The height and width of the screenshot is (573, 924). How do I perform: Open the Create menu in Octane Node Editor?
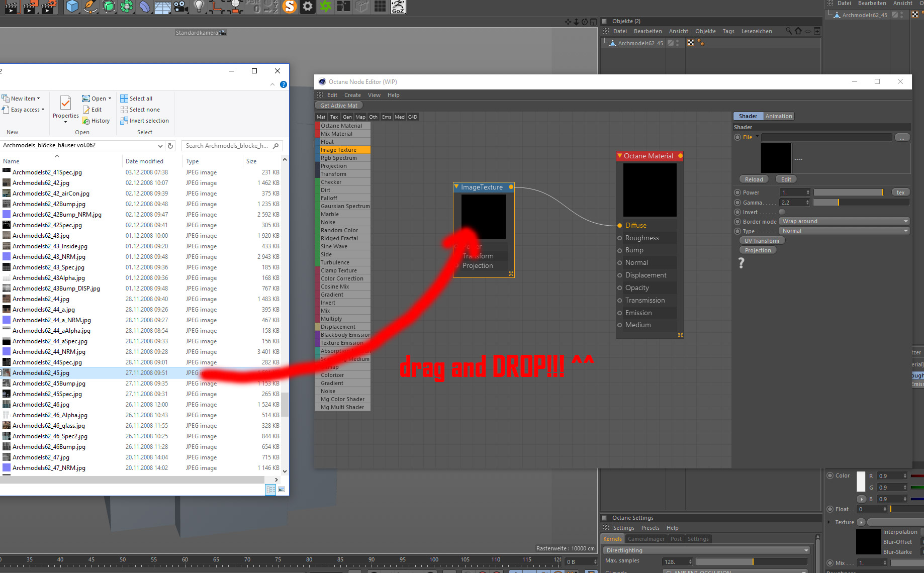coord(352,95)
